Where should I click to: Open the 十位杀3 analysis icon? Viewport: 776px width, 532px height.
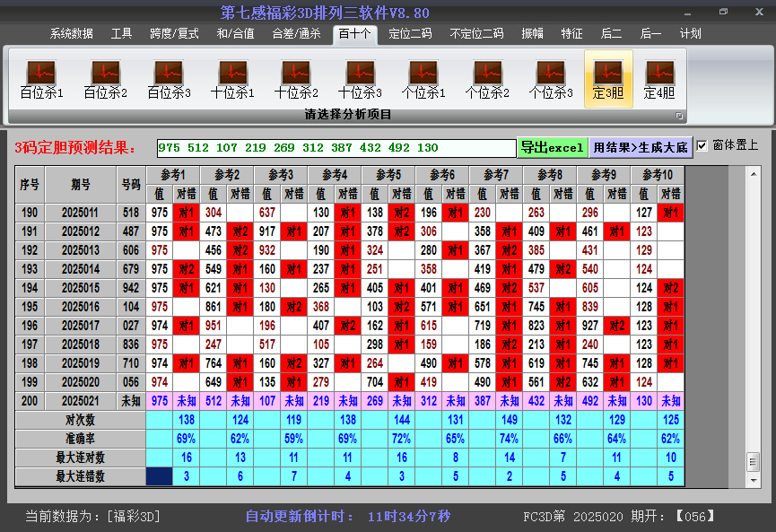(x=360, y=79)
